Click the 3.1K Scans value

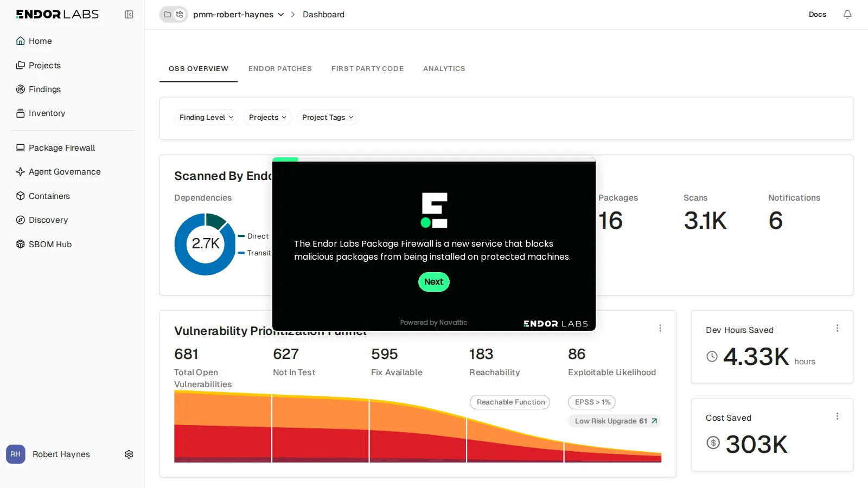(705, 221)
